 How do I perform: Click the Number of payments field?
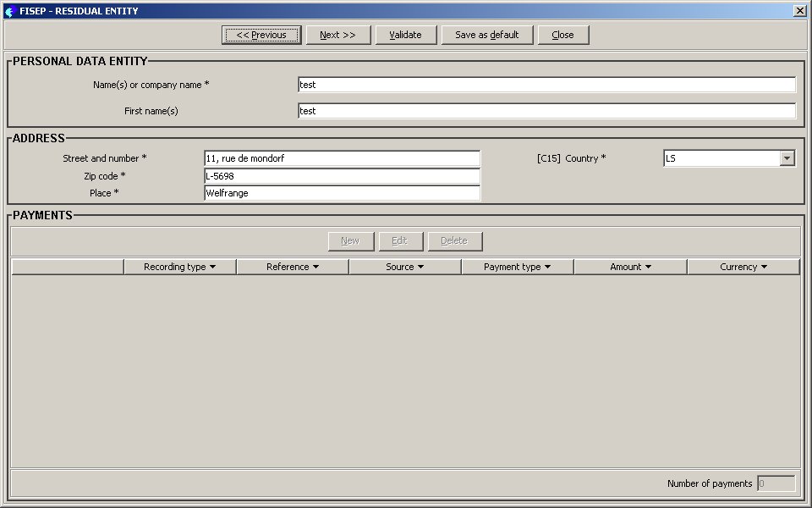(x=776, y=483)
